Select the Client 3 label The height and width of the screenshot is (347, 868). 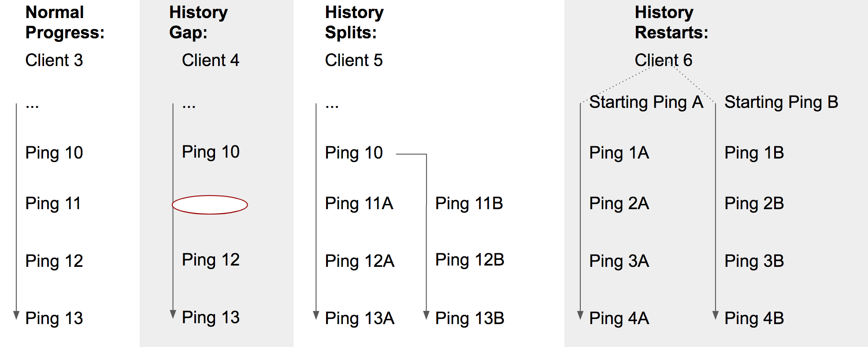coord(54,60)
